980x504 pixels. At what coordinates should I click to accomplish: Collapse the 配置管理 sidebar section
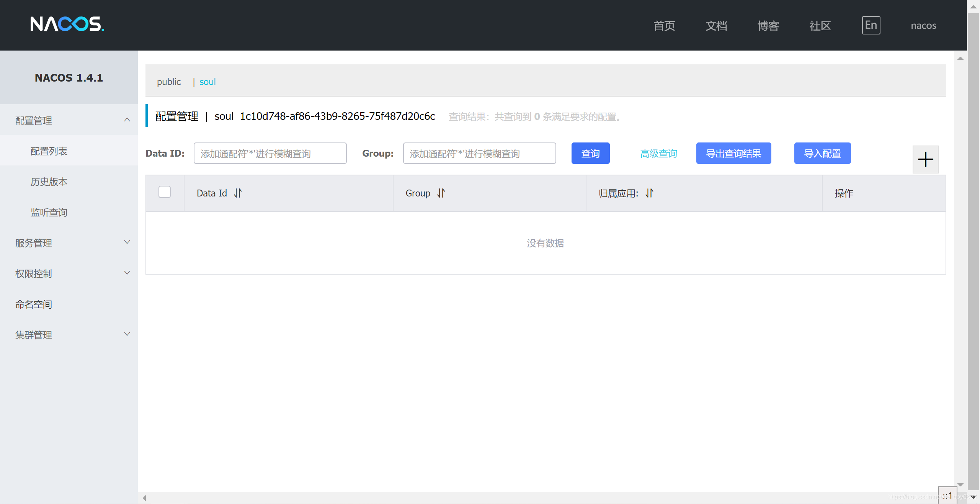(x=127, y=120)
